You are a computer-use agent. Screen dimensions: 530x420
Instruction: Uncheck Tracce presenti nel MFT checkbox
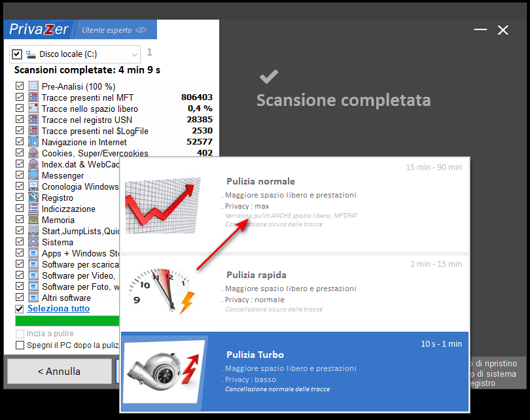(20, 97)
